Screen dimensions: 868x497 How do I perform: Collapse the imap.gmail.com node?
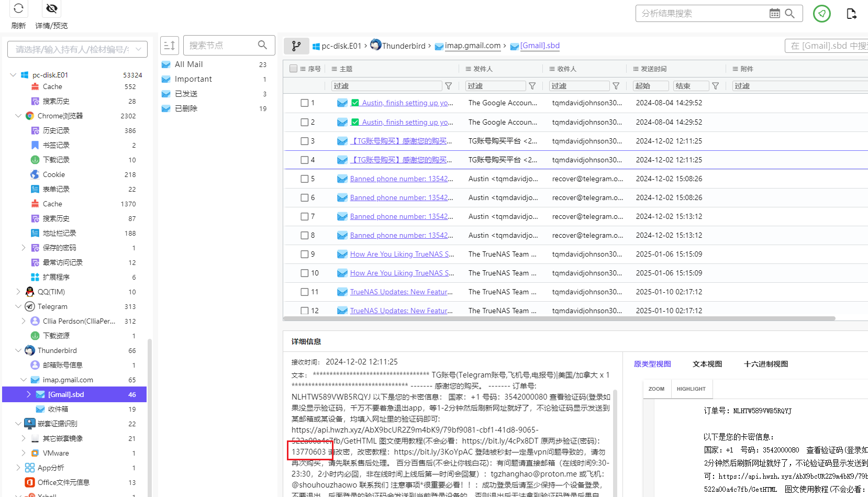point(24,380)
